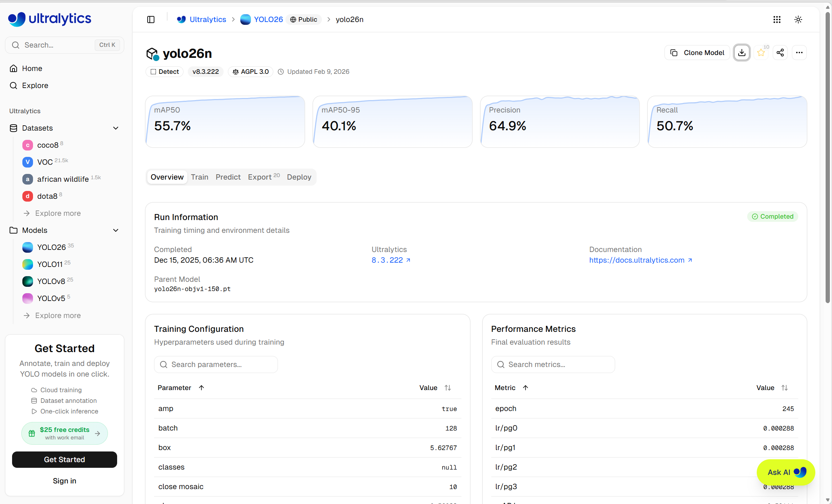832x504 pixels.
Task: Sort Performance Metrics by Value column
Action: click(x=772, y=388)
